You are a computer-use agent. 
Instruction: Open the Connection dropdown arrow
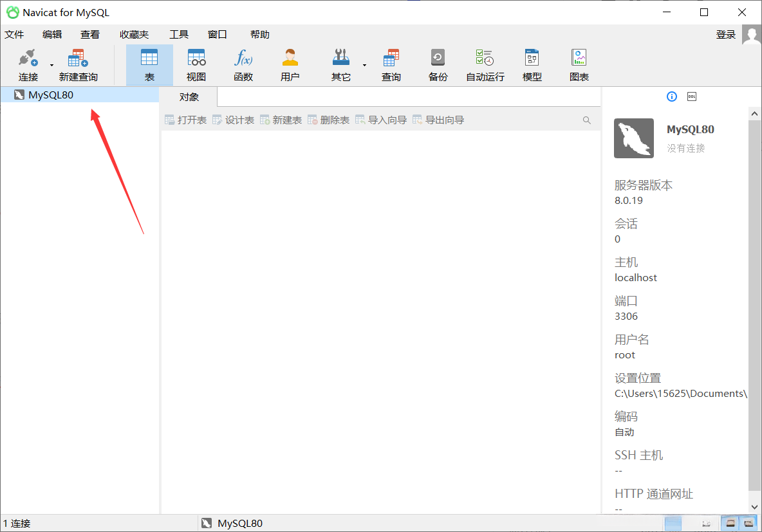51,65
